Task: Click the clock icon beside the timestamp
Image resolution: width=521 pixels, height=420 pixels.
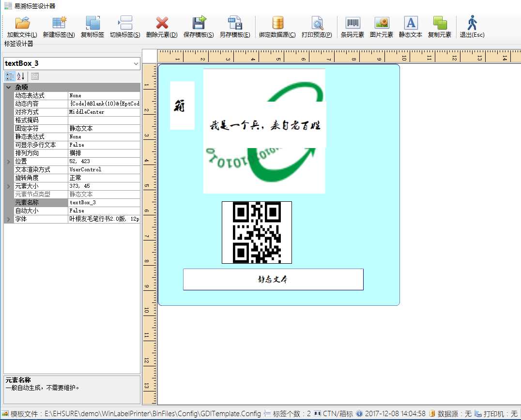Action: (x=359, y=414)
